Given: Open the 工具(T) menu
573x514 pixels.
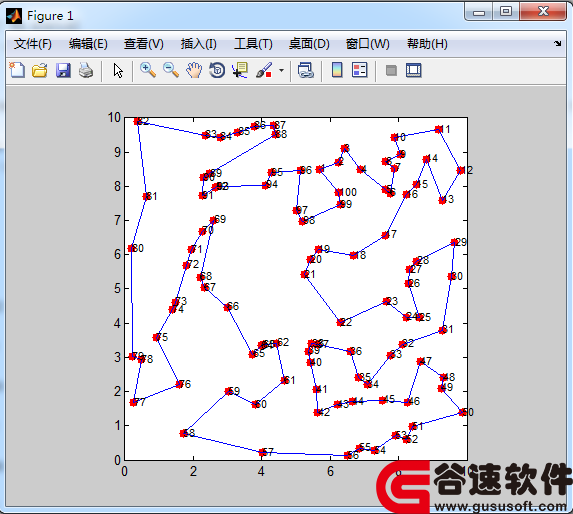Looking at the screenshot, I should click(x=253, y=44).
